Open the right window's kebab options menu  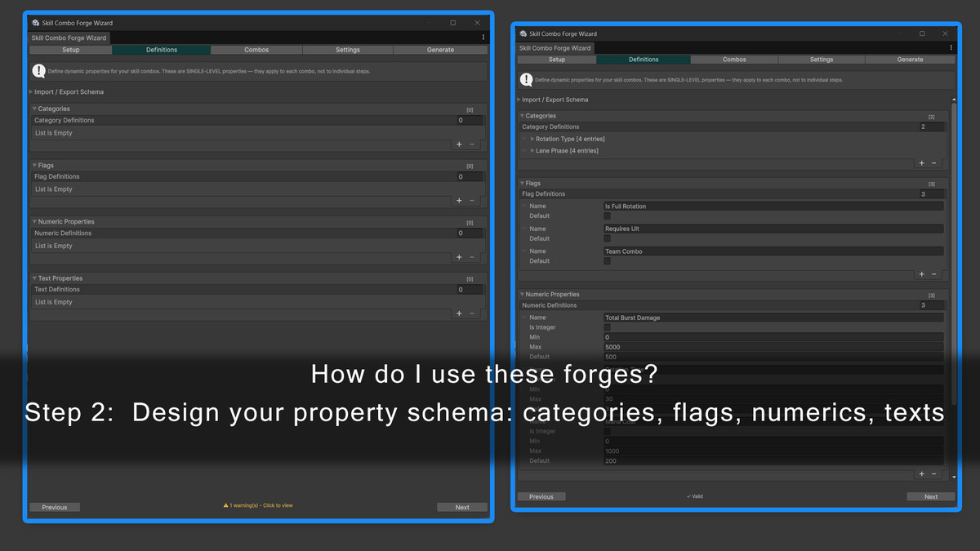point(951,48)
